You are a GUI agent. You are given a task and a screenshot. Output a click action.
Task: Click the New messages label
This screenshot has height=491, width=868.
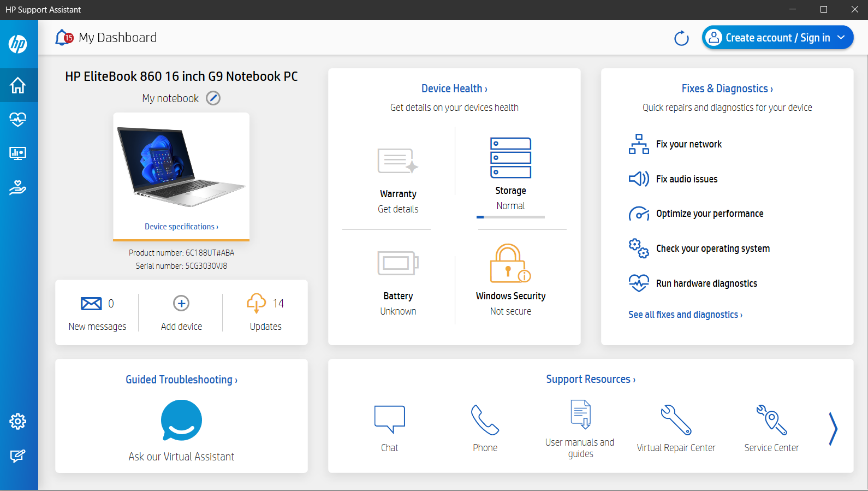[97, 327]
